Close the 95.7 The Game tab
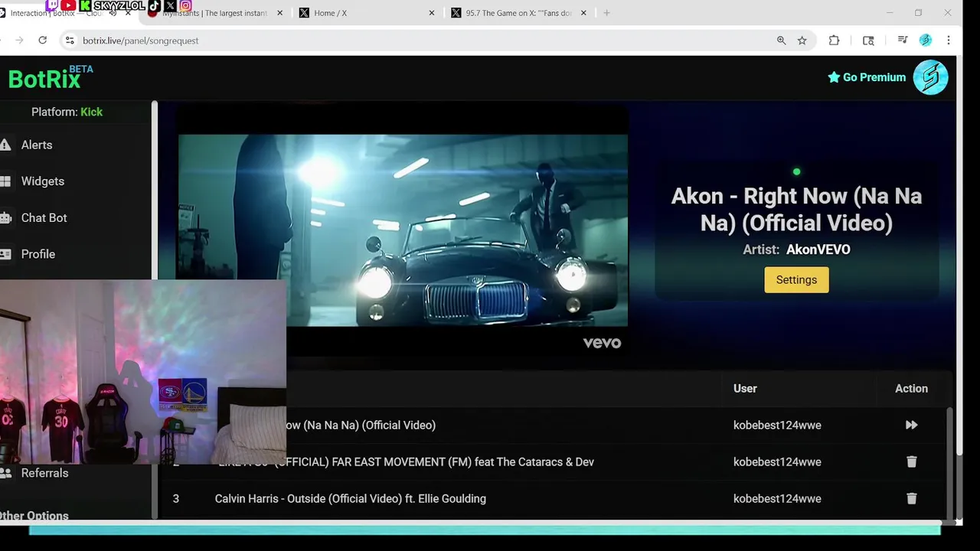980x551 pixels. (583, 13)
